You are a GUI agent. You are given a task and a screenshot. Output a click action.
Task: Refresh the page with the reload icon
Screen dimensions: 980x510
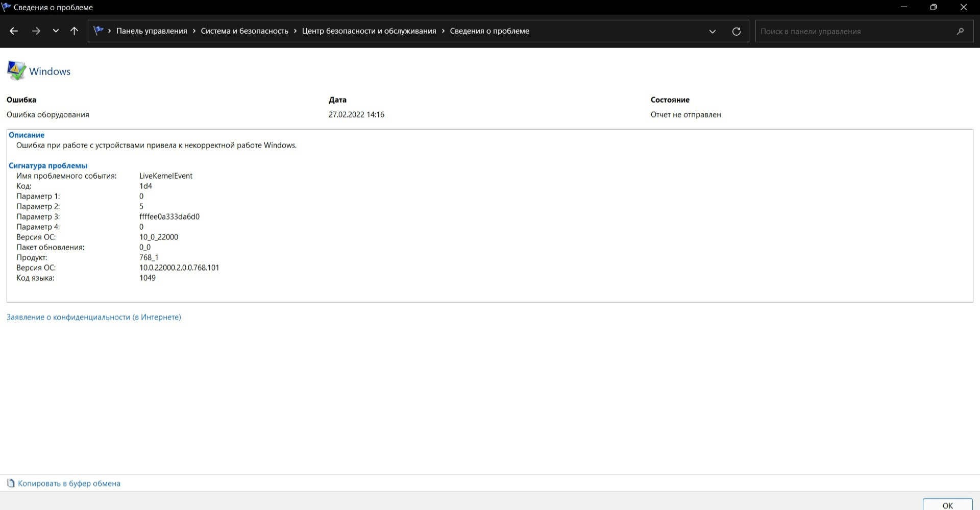(x=737, y=31)
